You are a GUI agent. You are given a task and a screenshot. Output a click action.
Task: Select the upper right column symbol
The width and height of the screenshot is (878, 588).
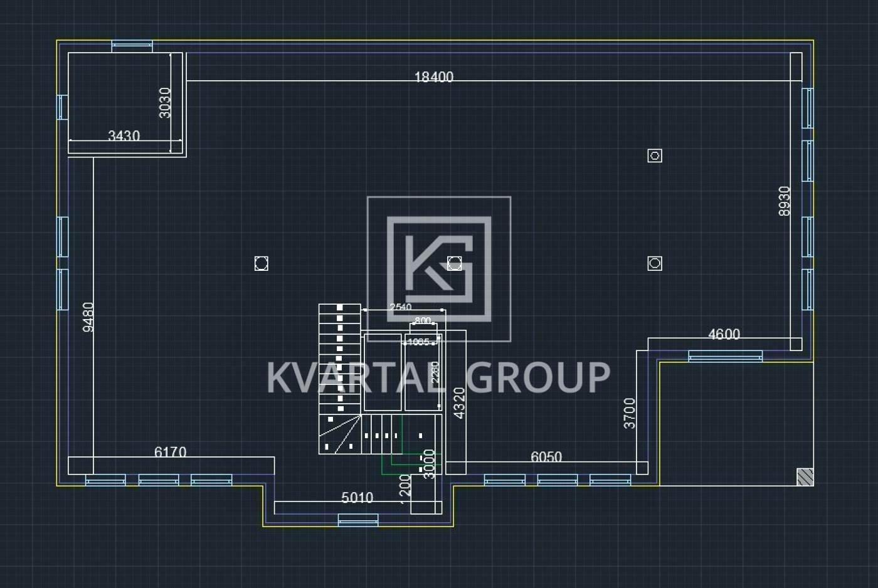tap(655, 155)
